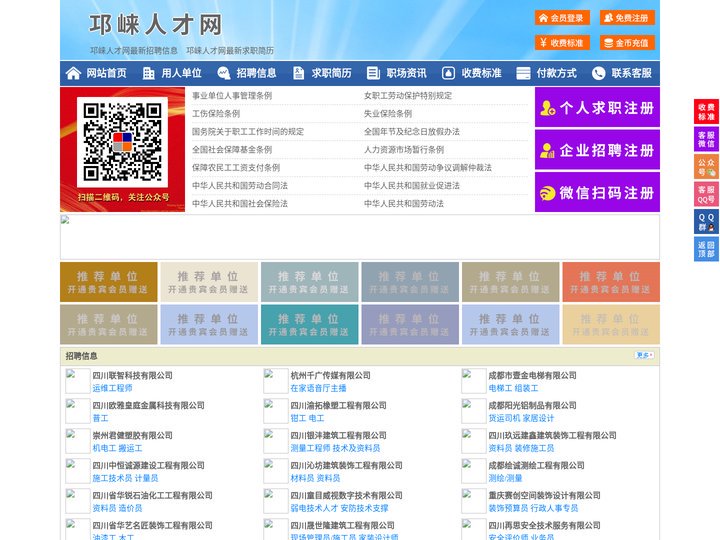Click the logo image of 四川联智科技有限公司
720x540 pixels.
pos(78,381)
